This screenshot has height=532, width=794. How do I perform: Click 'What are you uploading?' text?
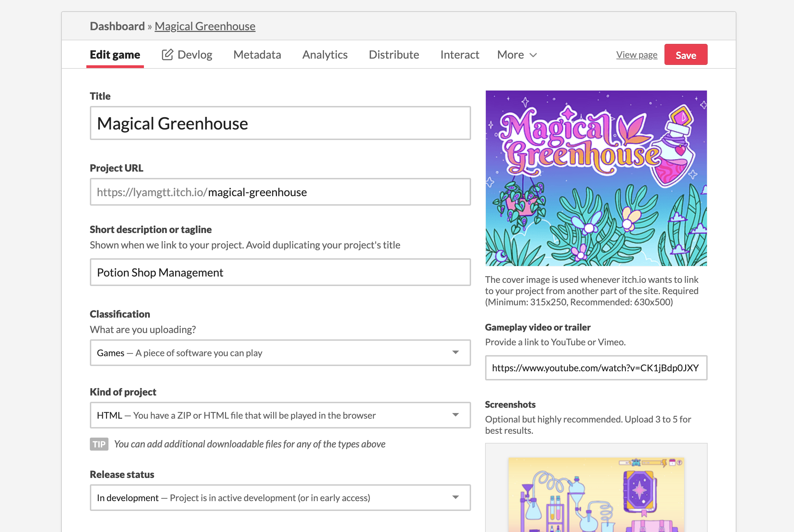click(143, 330)
